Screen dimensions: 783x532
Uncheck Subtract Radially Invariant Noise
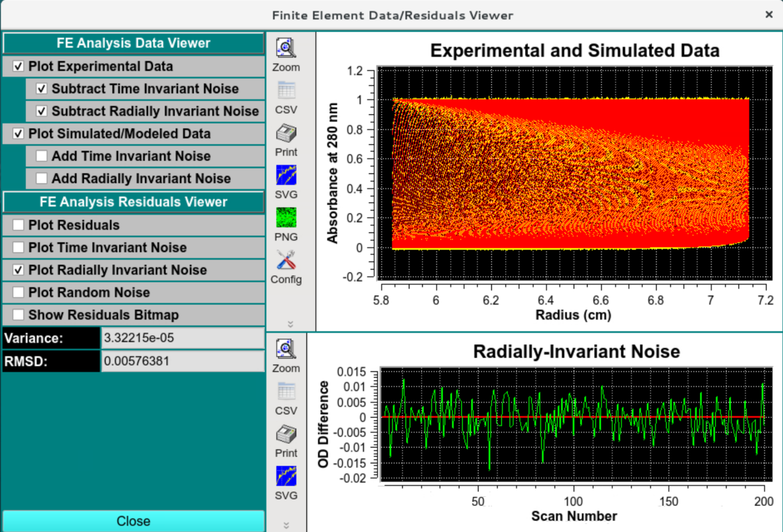click(x=41, y=111)
